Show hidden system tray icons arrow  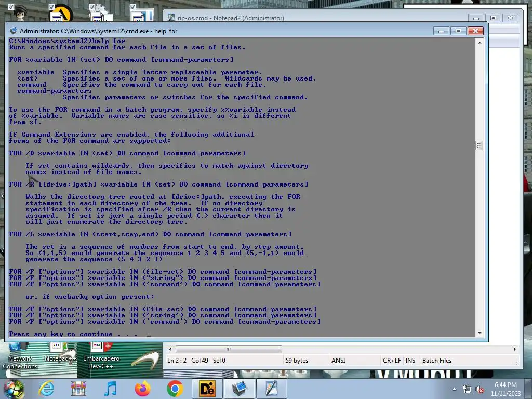pos(454,389)
